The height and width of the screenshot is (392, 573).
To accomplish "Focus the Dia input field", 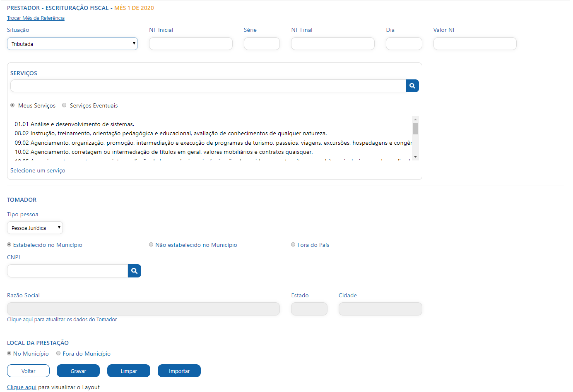I will [x=404, y=44].
